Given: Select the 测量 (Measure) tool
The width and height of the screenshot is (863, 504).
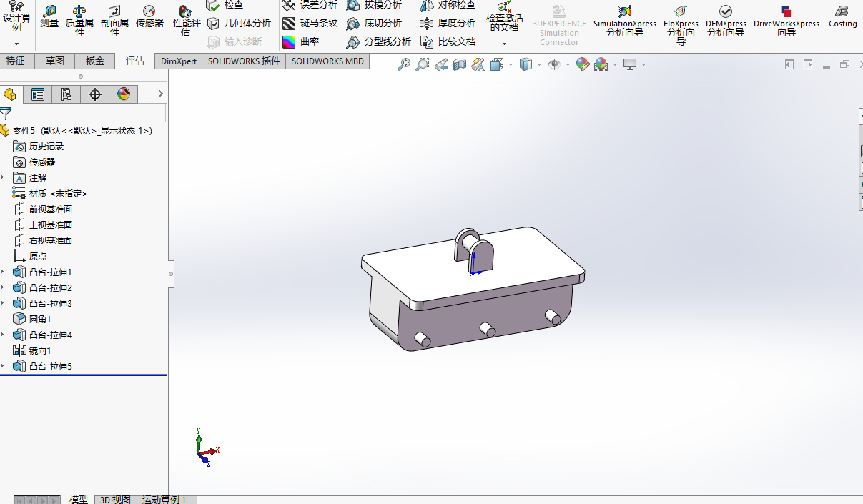Looking at the screenshot, I should 49,17.
